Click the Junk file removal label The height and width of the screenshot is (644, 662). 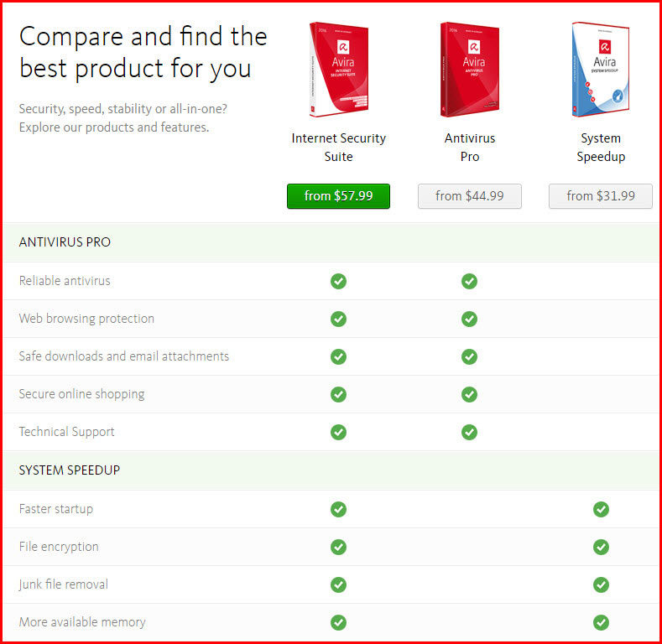[x=63, y=584]
